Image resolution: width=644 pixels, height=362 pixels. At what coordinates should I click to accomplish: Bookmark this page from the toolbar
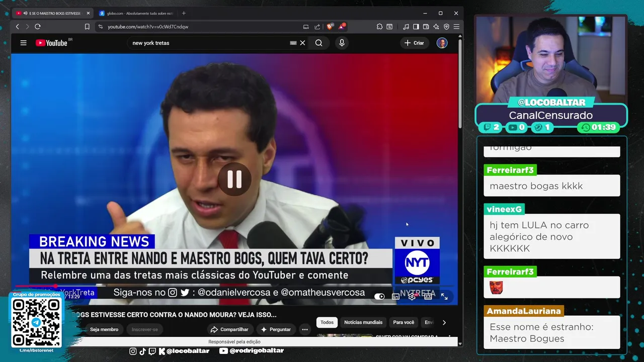87,27
